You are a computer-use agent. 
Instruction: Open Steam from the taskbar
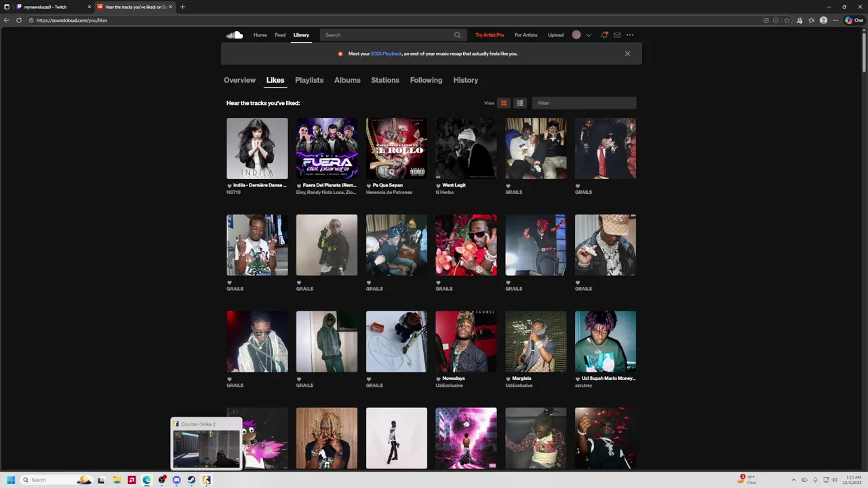(x=191, y=480)
